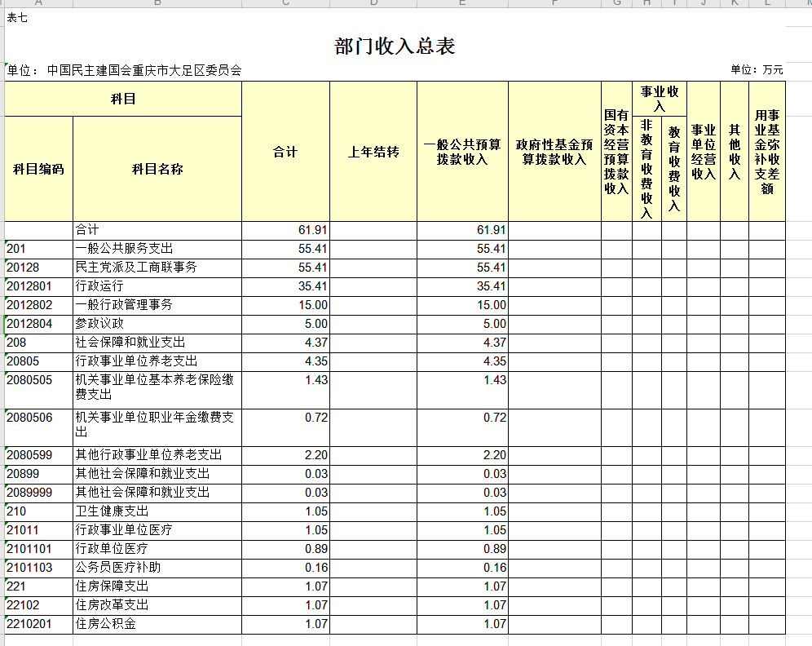Image resolution: width=812 pixels, height=646 pixels.
Task: Select code cell 201
Action: 39,249
